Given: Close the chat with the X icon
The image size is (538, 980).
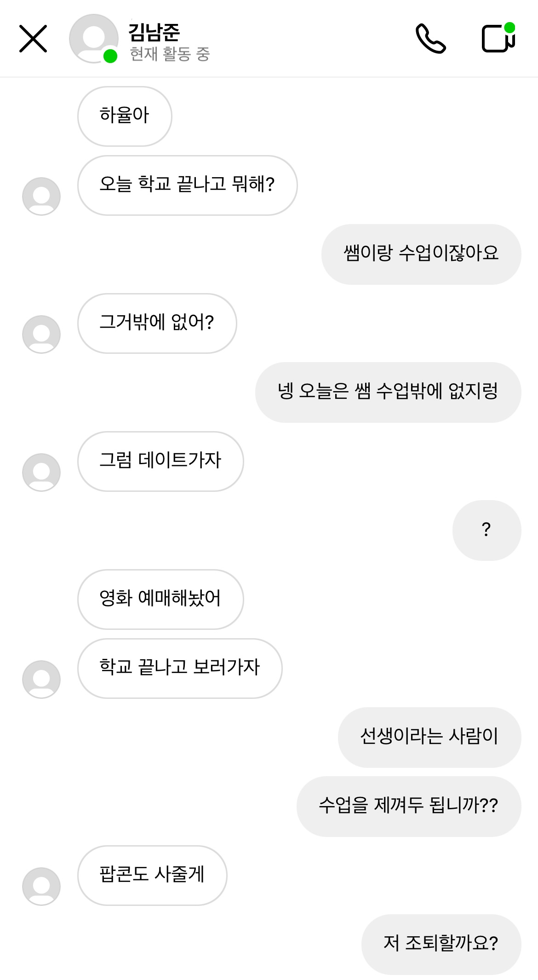Looking at the screenshot, I should [x=33, y=39].
